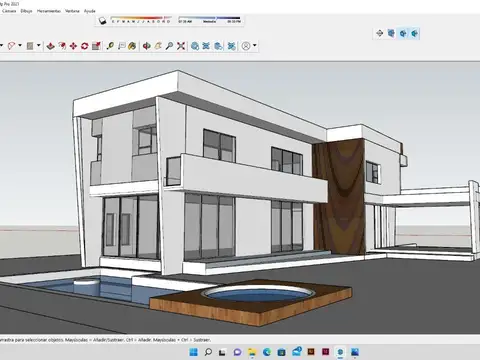Open the Extension Warehouse

pos(206,46)
